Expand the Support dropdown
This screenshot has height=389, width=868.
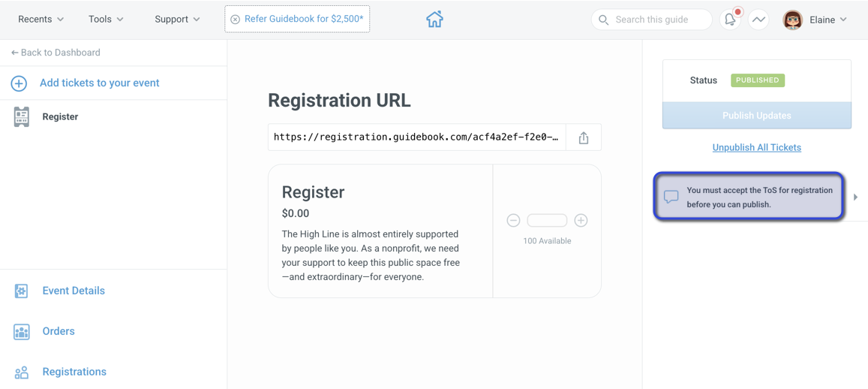point(177,20)
